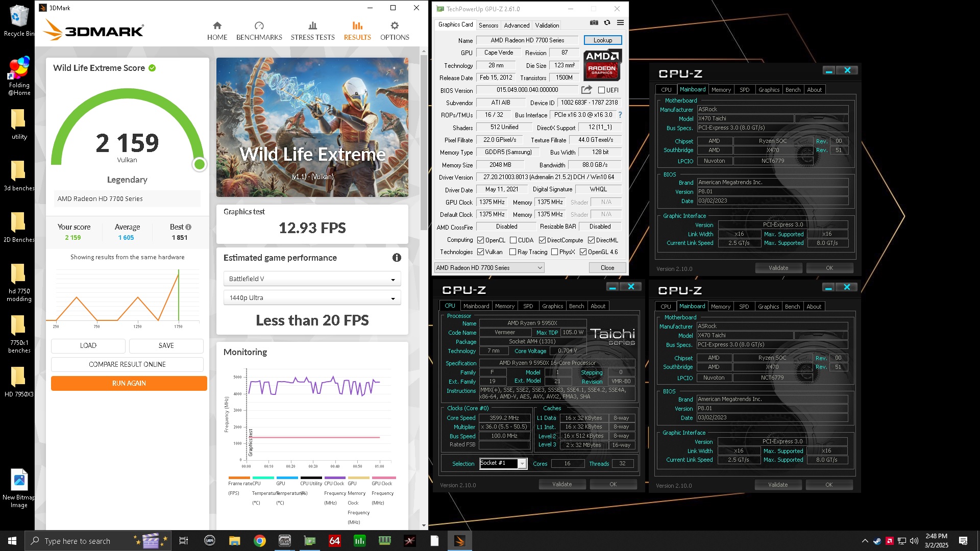
Task: Open the Advanced tab in GPU-Z
Action: coord(517,25)
